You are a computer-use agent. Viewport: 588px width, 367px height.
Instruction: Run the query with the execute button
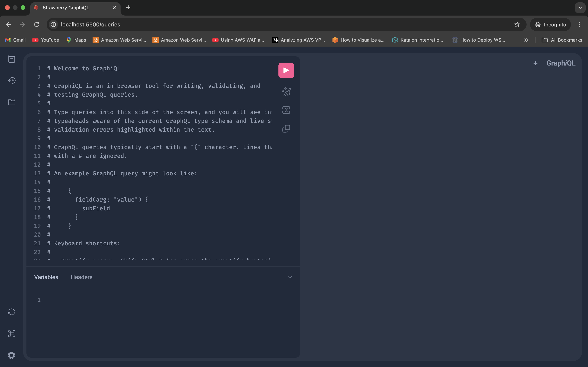pyautogui.click(x=286, y=70)
